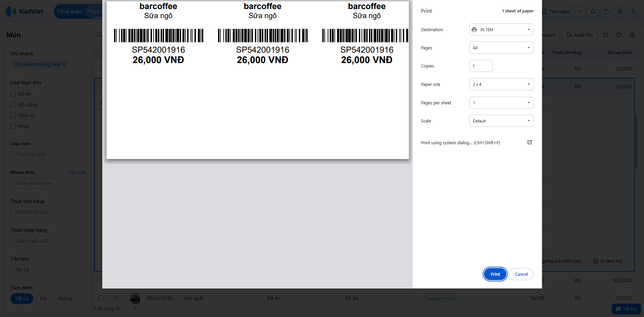644x317 pixels.
Task: Click the Hỗ trợ support chat button
Action: point(626,309)
